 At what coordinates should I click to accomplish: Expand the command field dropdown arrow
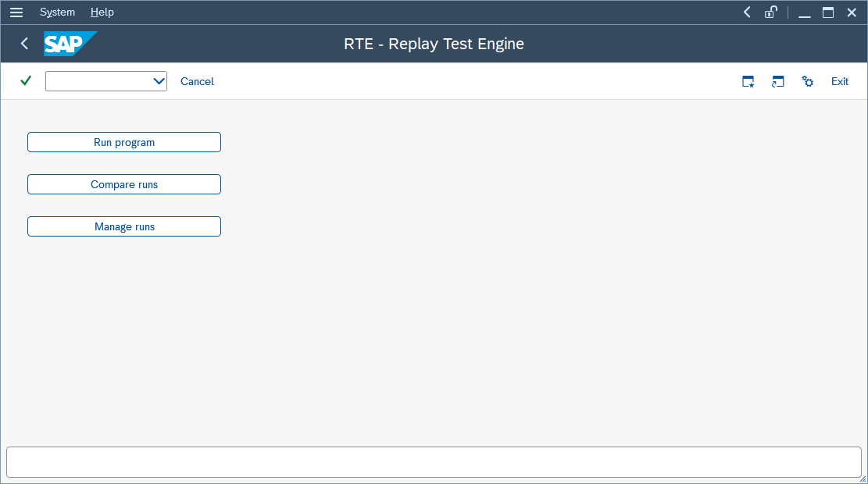[159, 81]
